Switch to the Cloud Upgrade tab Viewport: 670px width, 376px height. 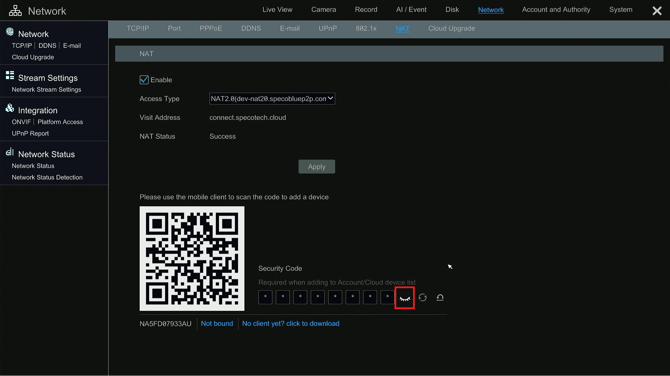click(x=452, y=29)
